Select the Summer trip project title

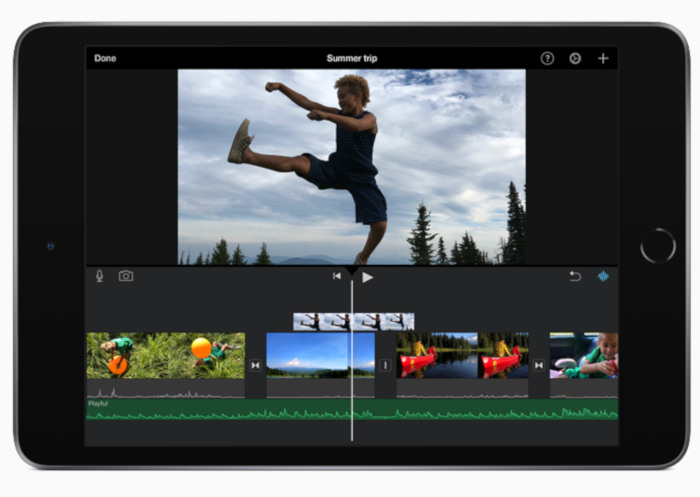pyautogui.click(x=352, y=58)
